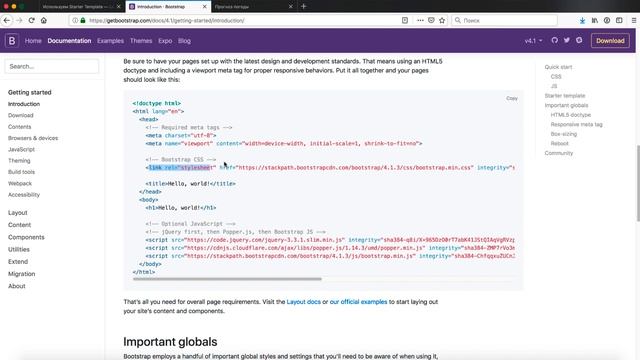Expand Layout sidebar section
640x360 pixels.
point(18,213)
